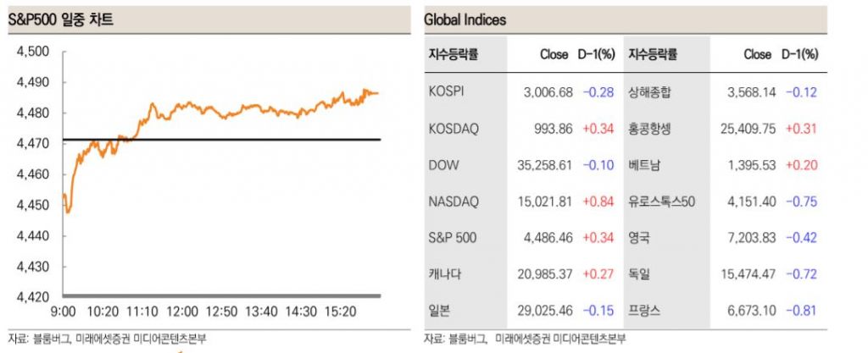
Task: Click the 12:00 time axis label
Action: (182, 312)
